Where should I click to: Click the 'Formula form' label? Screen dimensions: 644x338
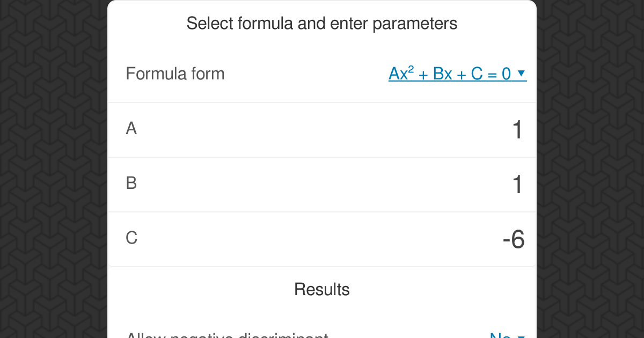click(175, 74)
